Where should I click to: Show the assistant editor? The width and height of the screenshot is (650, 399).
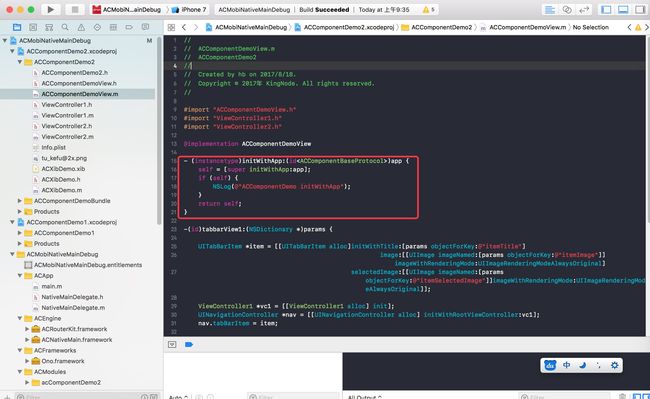coord(567,10)
